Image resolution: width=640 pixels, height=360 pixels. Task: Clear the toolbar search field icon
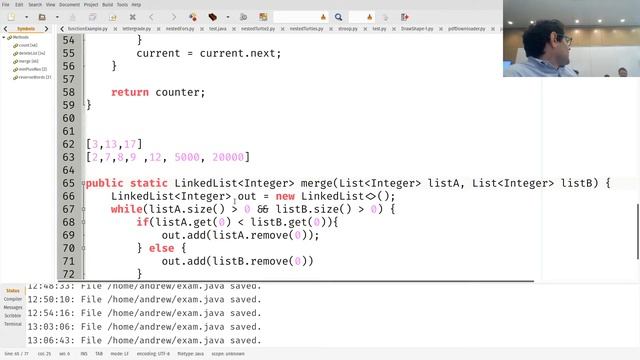coord(323,17)
